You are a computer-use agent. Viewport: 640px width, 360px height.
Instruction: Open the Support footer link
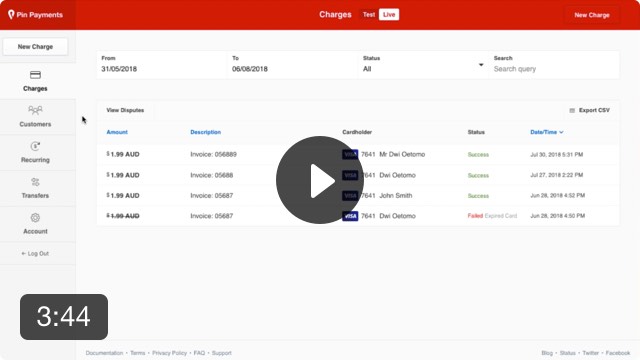(x=222, y=353)
